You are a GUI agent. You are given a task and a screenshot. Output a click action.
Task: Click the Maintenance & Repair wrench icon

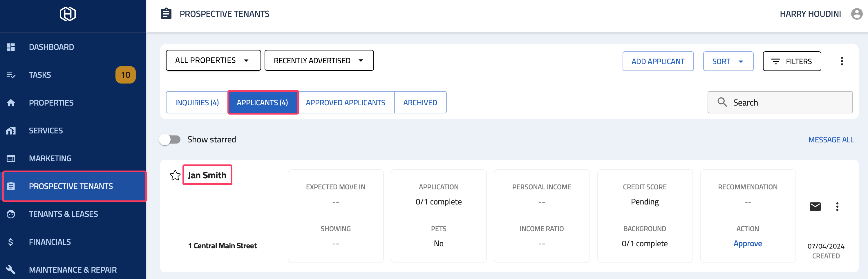pos(11,270)
